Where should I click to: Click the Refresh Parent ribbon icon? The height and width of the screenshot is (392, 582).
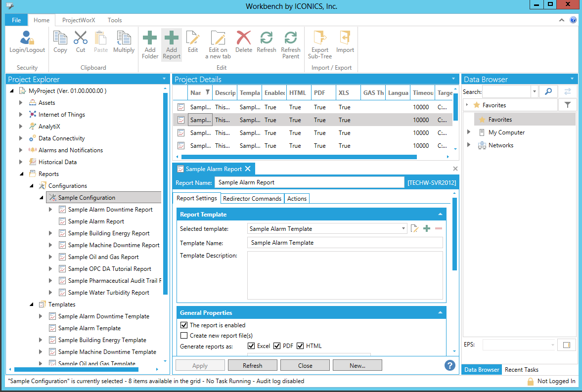click(x=291, y=44)
